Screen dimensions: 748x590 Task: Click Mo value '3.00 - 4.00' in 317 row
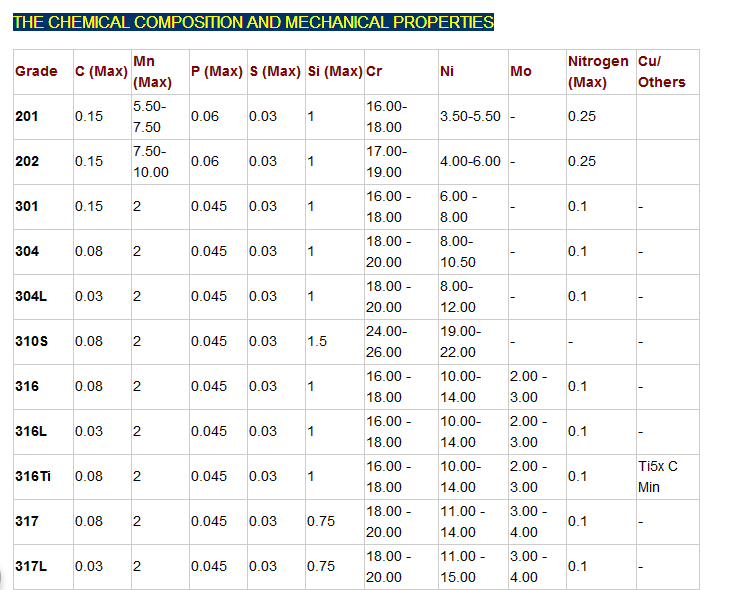point(529,522)
